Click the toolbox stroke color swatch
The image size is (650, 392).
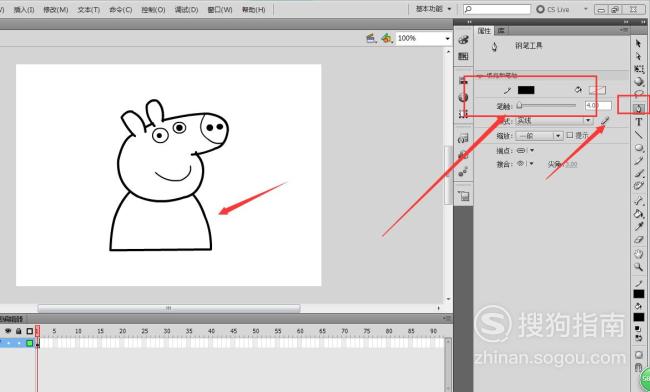[x=639, y=294]
